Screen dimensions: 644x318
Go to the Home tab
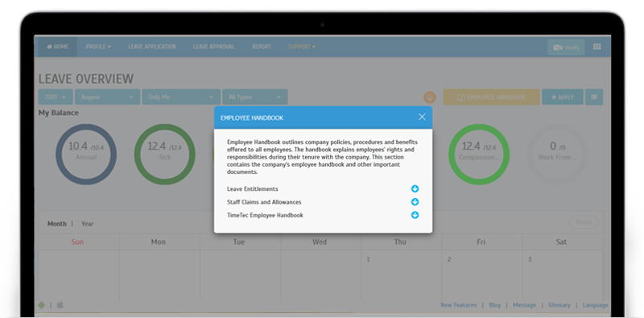click(x=57, y=47)
